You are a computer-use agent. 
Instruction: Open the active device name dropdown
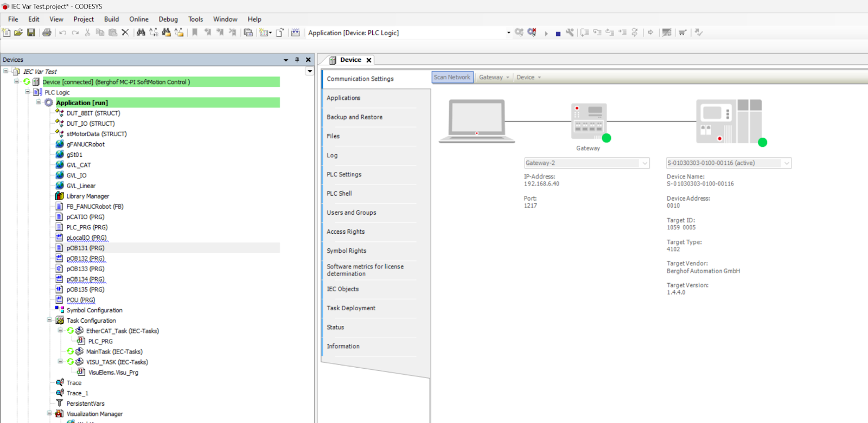787,163
